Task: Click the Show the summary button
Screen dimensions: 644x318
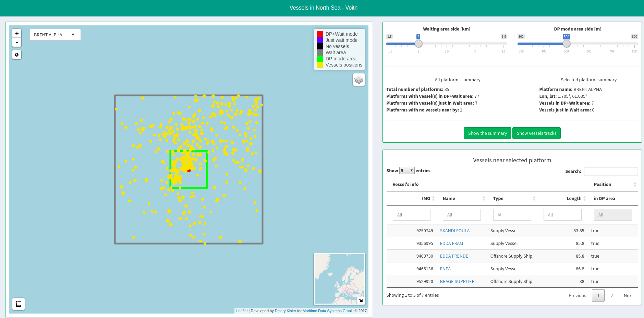Action: click(487, 133)
